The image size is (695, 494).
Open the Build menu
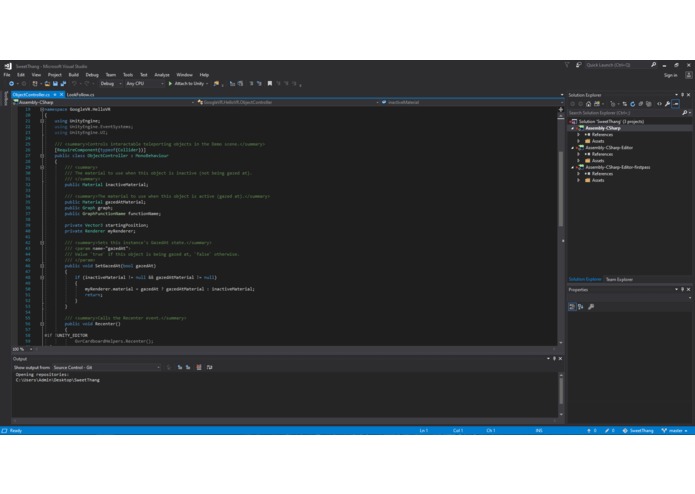(x=74, y=75)
